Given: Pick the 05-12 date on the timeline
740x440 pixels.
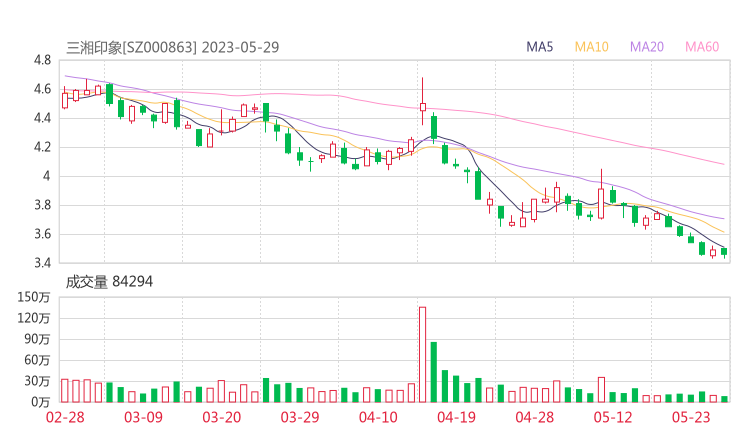Looking at the screenshot, I should pos(613,417).
